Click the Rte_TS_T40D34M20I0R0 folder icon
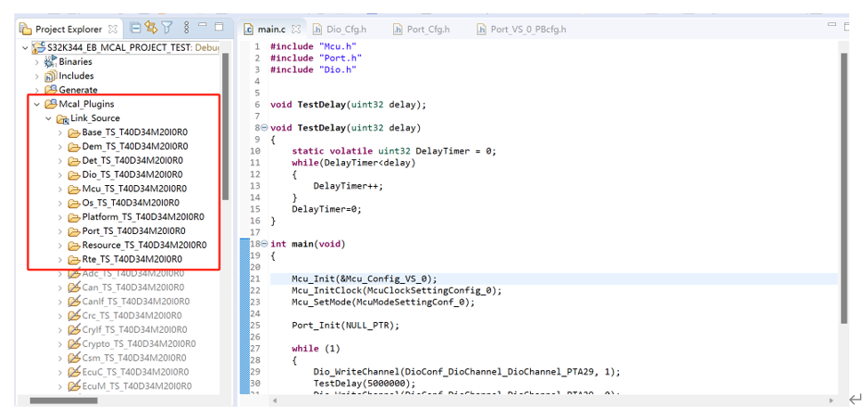Viewport: 868px width, 420px height. point(74,260)
